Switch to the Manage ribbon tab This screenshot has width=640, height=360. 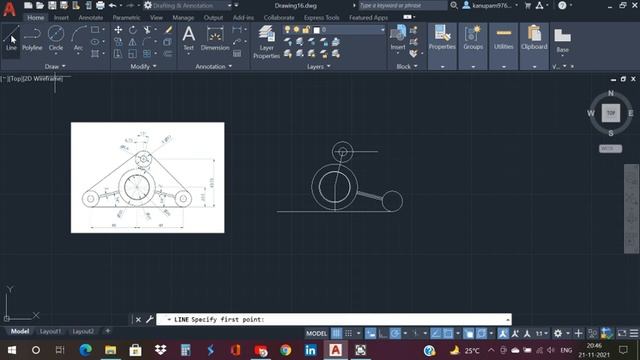pyautogui.click(x=183, y=18)
